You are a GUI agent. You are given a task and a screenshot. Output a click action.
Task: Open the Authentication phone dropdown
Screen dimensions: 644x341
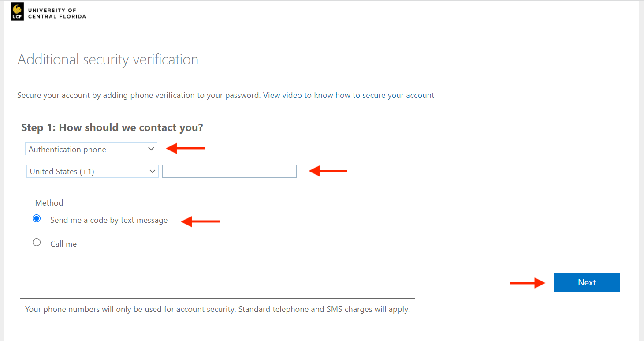pyautogui.click(x=91, y=149)
